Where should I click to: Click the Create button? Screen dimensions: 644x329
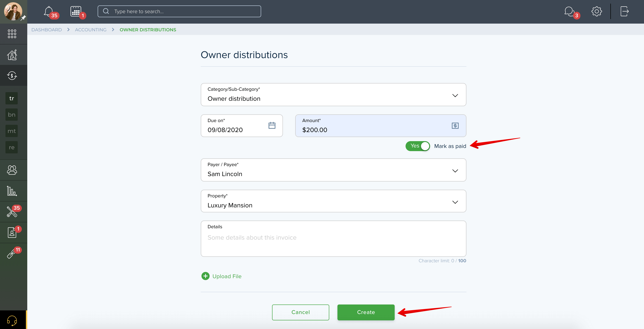[366, 312]
